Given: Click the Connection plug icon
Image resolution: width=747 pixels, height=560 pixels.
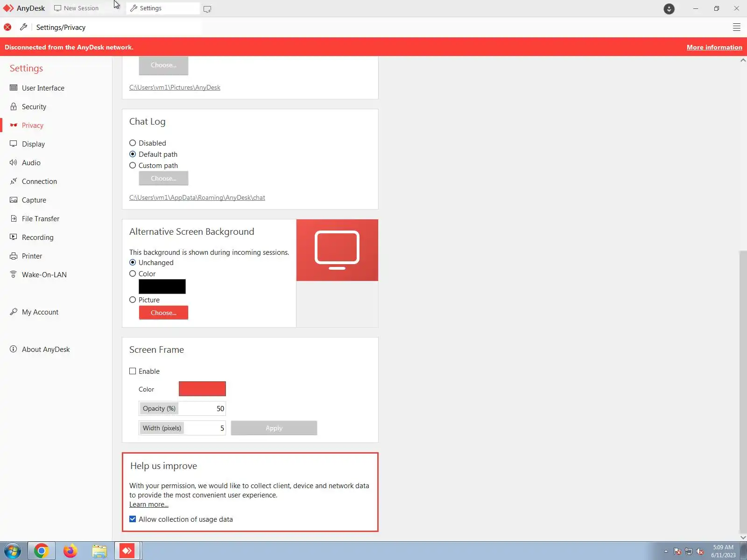Looking at the screenshot, I should (x=14, y=181).
